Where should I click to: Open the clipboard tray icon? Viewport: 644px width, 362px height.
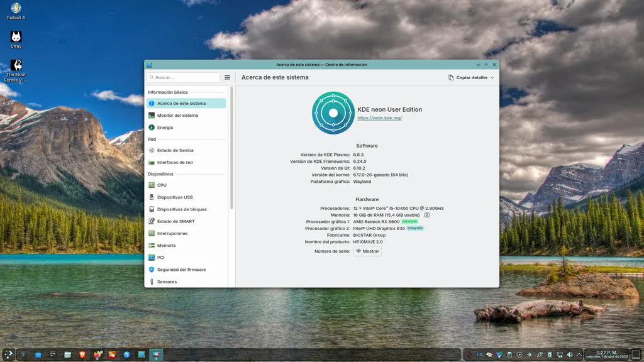[509, 354]
